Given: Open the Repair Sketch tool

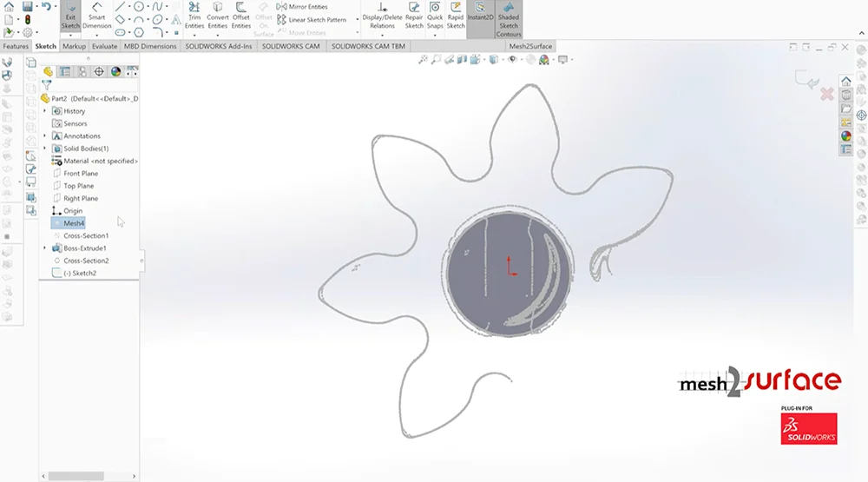Looking at the screenshot, I should pyautogui.click(x=414, y=17).
